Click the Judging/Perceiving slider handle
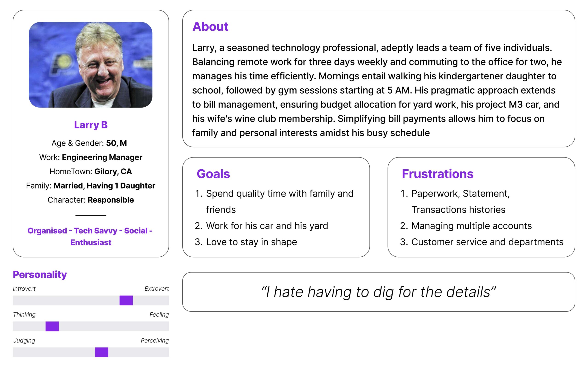588x367 pixels. (102, 352)
